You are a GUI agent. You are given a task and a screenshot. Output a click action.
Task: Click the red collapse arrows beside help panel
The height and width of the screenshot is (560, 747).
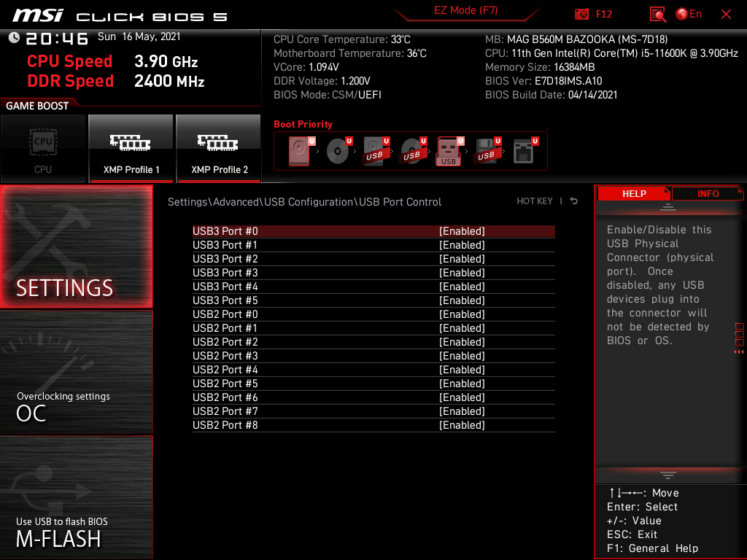pos(739,352)
